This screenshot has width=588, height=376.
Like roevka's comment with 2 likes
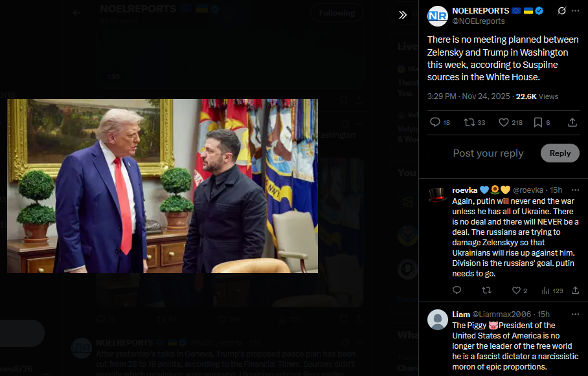click(x=520, y=290)
